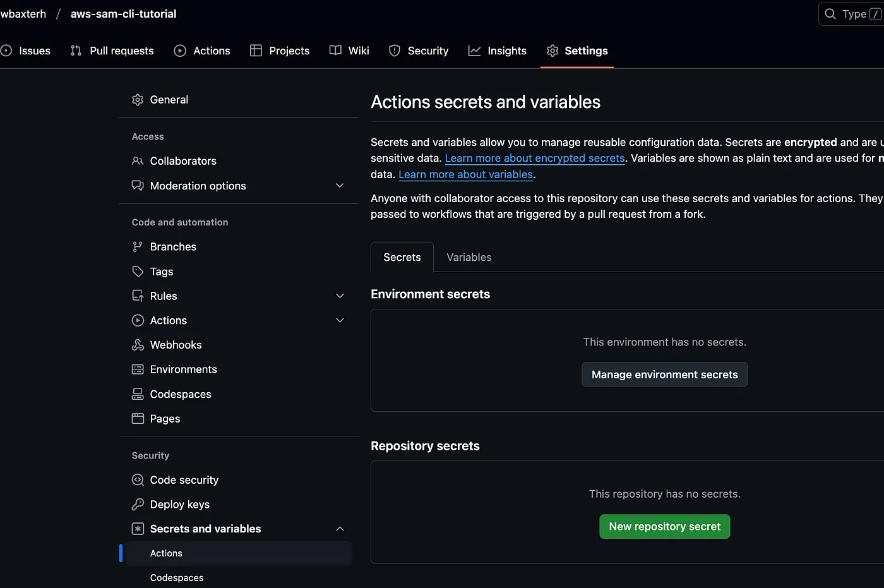The height and width of the screenshot is (588, 884).
Task: Click the play icon beside top Actions
Action: click(180, 51)
